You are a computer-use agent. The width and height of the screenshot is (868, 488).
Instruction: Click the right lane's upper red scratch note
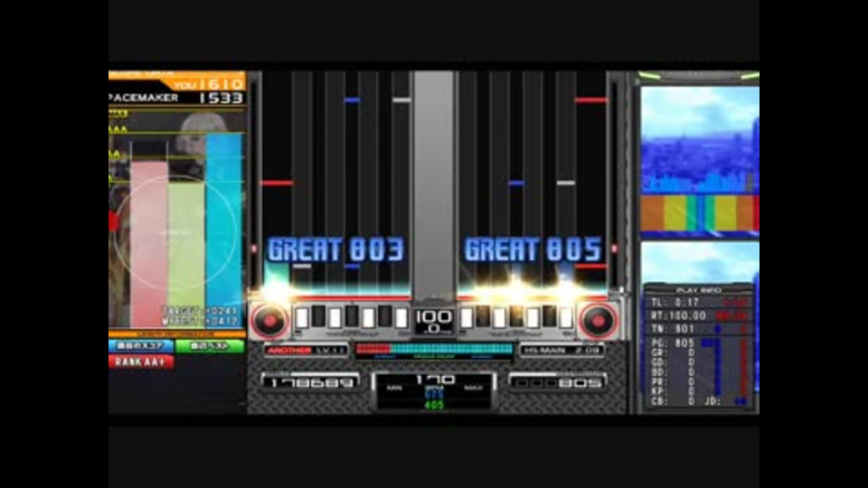[590, 100]
